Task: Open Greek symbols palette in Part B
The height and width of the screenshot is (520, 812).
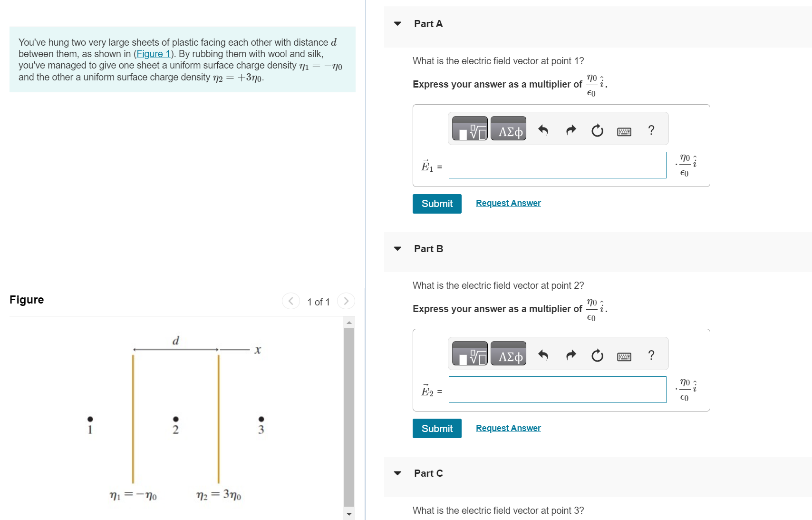Action: (x=508, y=353)
